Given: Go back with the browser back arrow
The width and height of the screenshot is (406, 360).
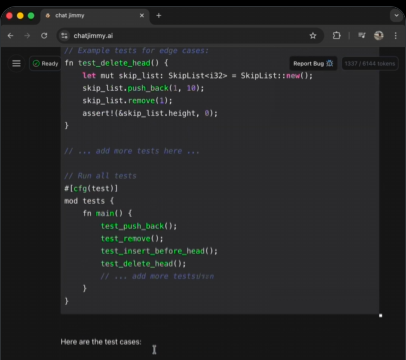Looking at the screenshot, I should click(10, 36).
